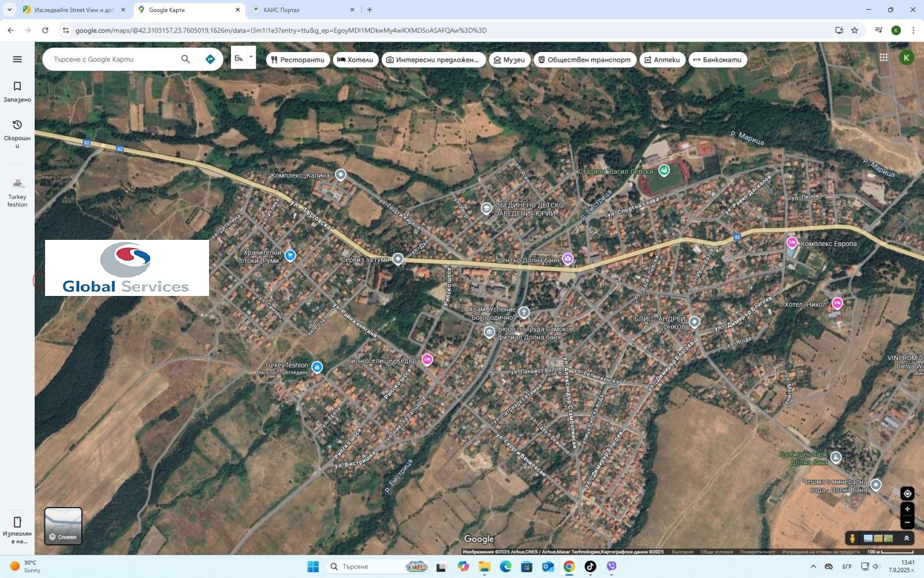This screenshot has height=578, width=924.
Task: Click the My Location compass icon
Action: click(907, 493)
